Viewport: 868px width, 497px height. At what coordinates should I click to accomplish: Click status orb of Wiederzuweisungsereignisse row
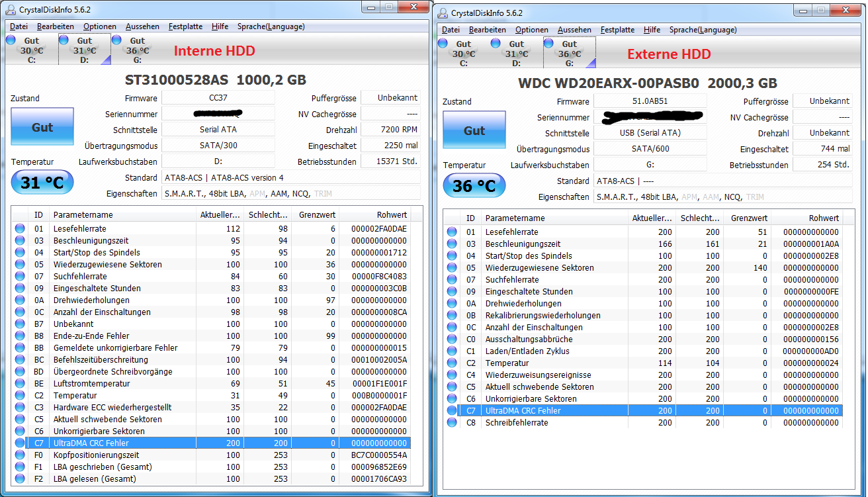(x=452, y=375)
